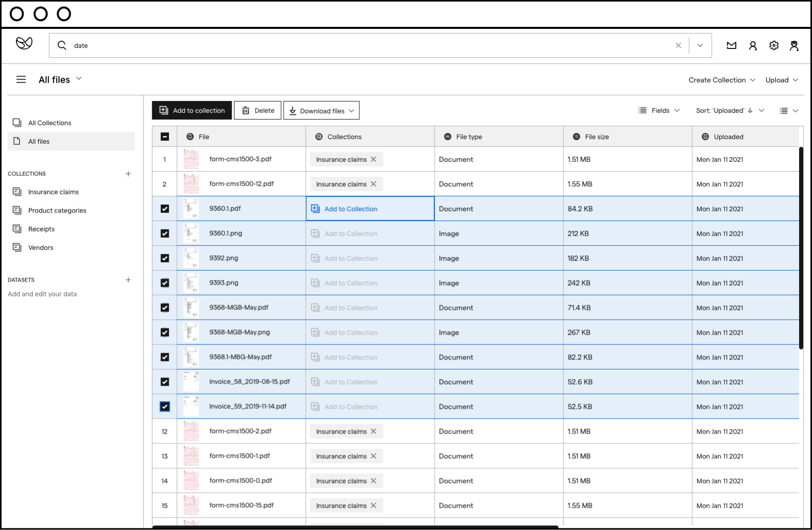Viewport: 812px width, 530px height.
Task: Click the Delete button
Action: coord(258,110)
